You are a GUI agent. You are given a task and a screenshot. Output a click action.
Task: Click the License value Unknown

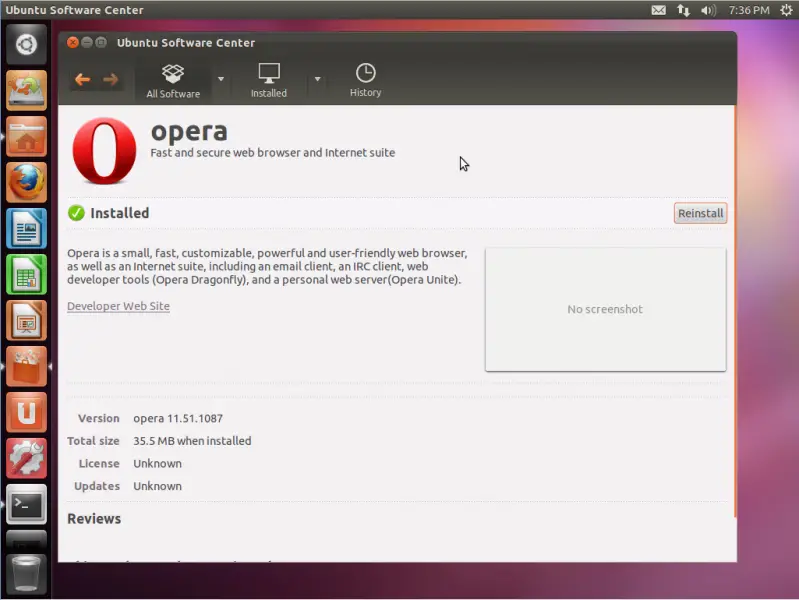(157, 463)
